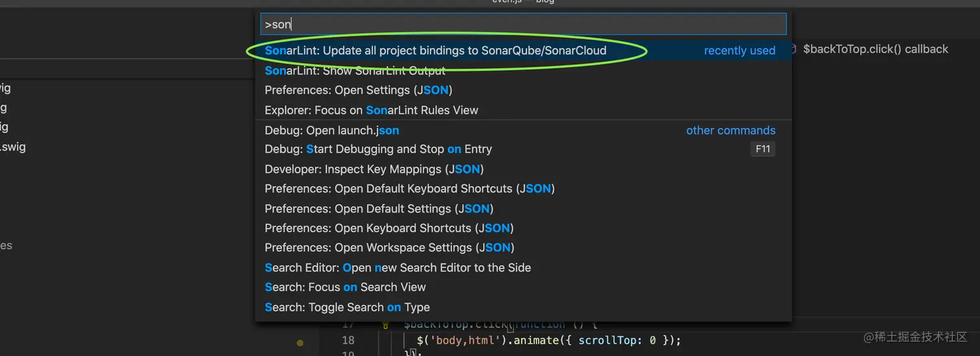This screenshot has height=356, width=980.
Task: Select Preferences: Open Keyboard Shortcuts (JSON)
Action: click(x=523, y=228)
